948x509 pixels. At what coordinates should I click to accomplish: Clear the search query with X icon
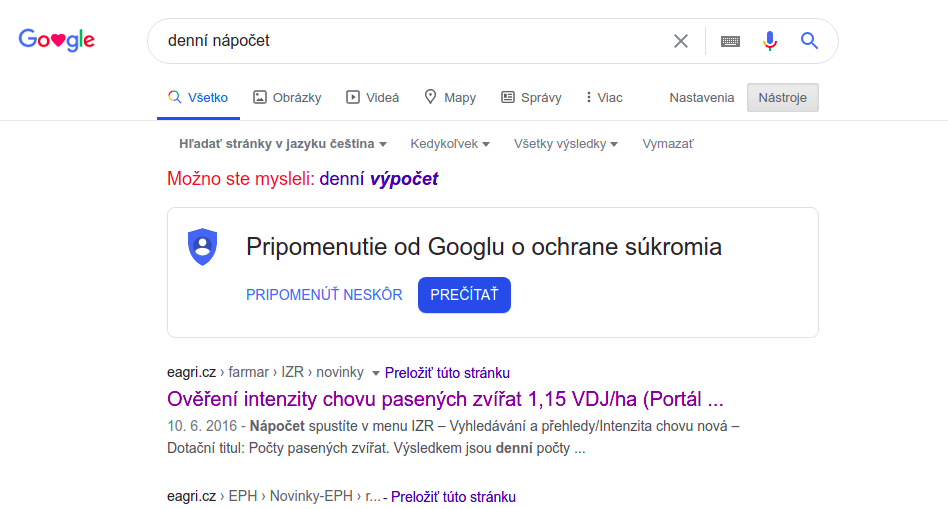(681, 41)
